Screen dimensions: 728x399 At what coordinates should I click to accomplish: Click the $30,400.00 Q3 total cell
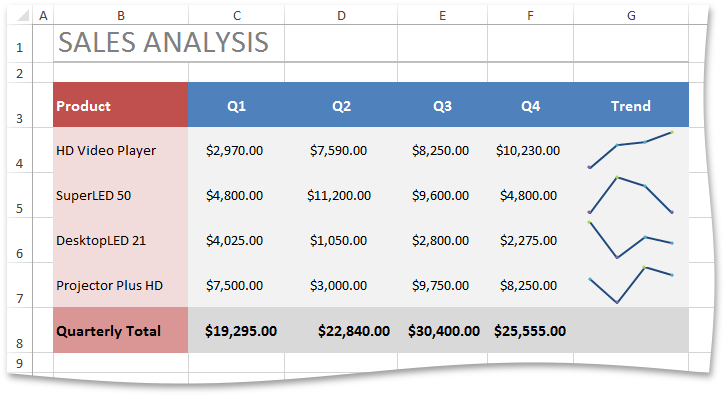point(442,330)
